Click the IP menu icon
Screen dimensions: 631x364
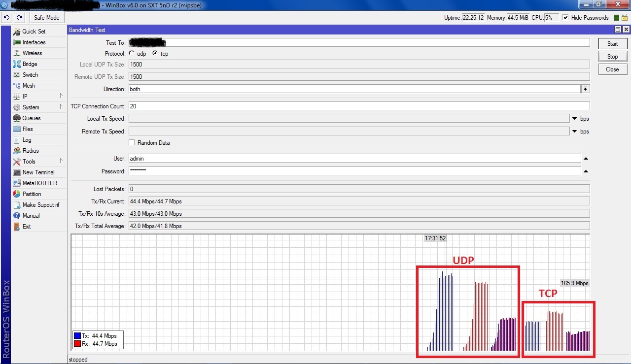(17, 97)
